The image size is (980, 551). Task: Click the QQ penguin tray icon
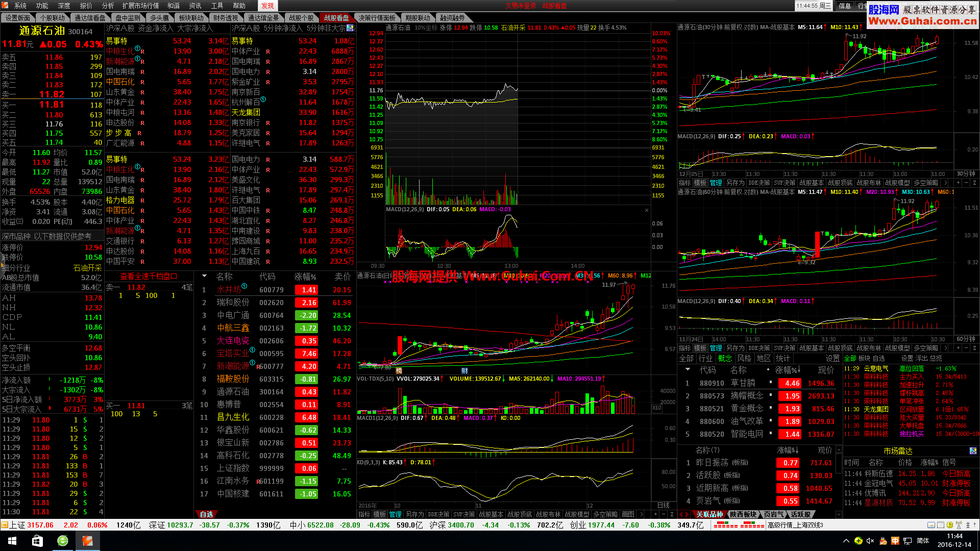[x=883, y=541]
